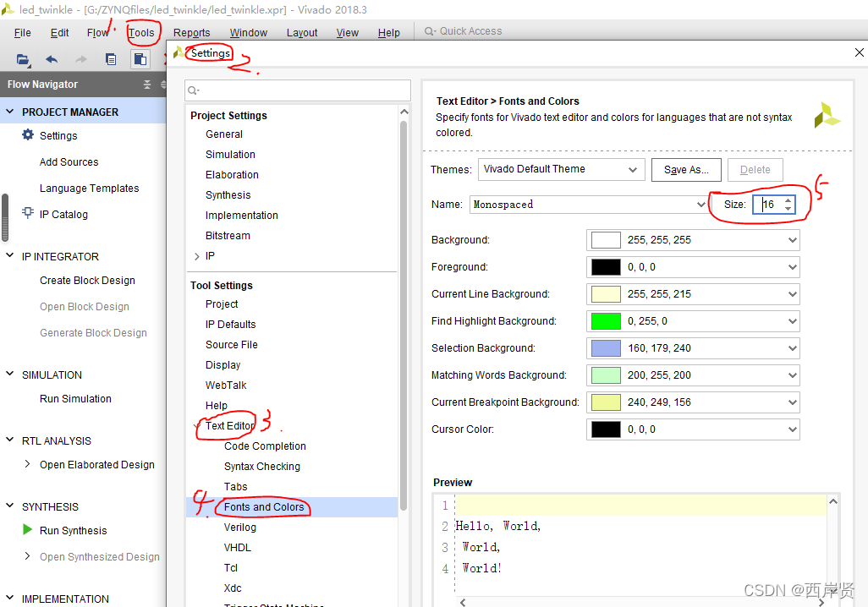This screenshot has height=607, width=868.
Task: Click the copy document toolbar icon
Action: click(111, 59)
